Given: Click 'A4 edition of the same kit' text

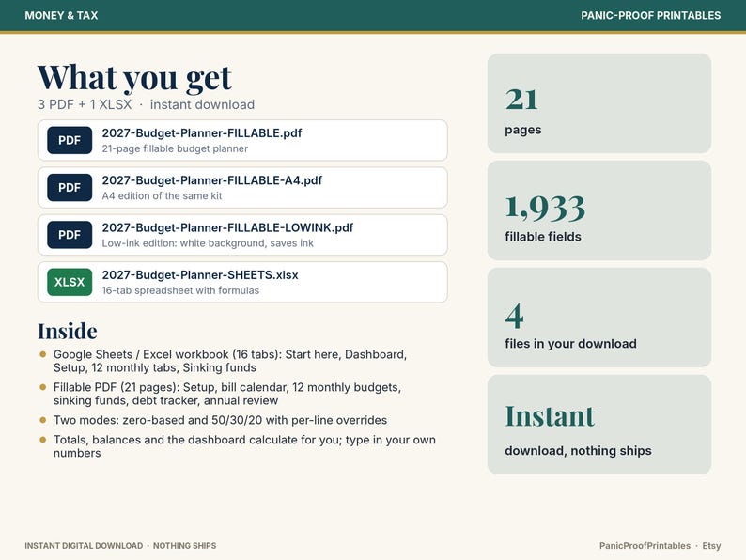Looking at the screenshot, I should coord(162,195).
